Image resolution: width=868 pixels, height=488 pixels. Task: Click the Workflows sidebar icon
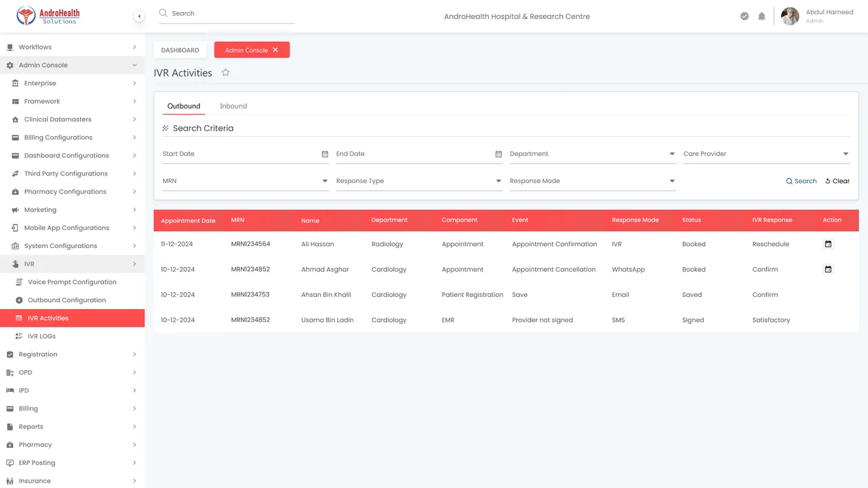(9, 47)
